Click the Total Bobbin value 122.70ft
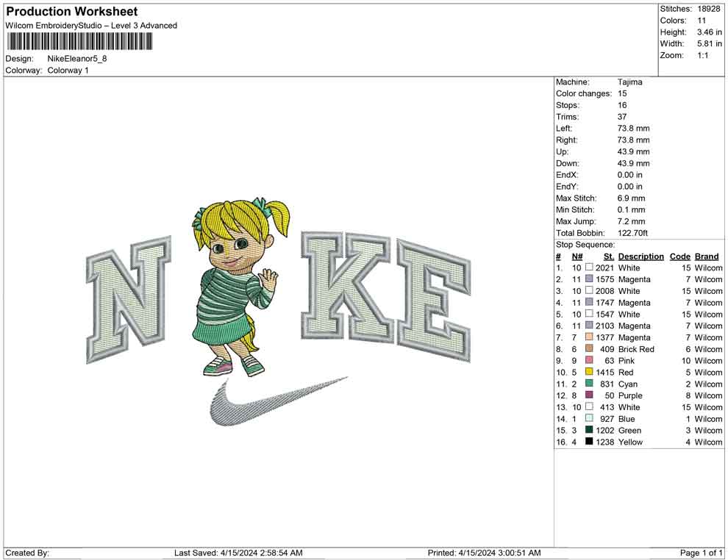728x560 pixels. [x=632, y=233]
